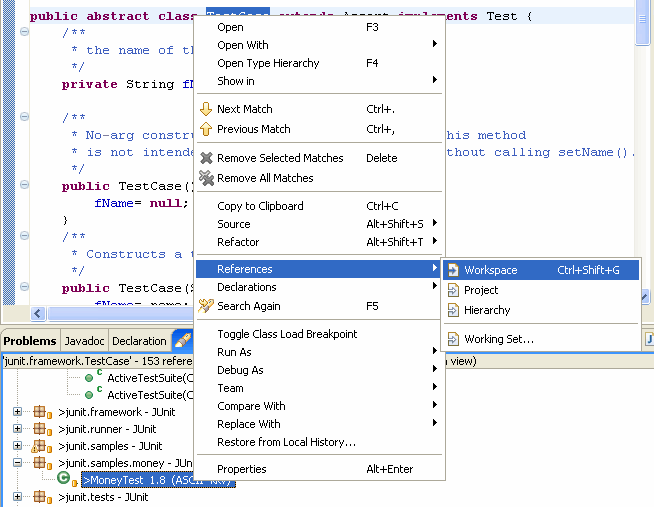Expand the junit.runner tree node
The height and width of the screenshot is (507, 654).
(x=17, y=429)
